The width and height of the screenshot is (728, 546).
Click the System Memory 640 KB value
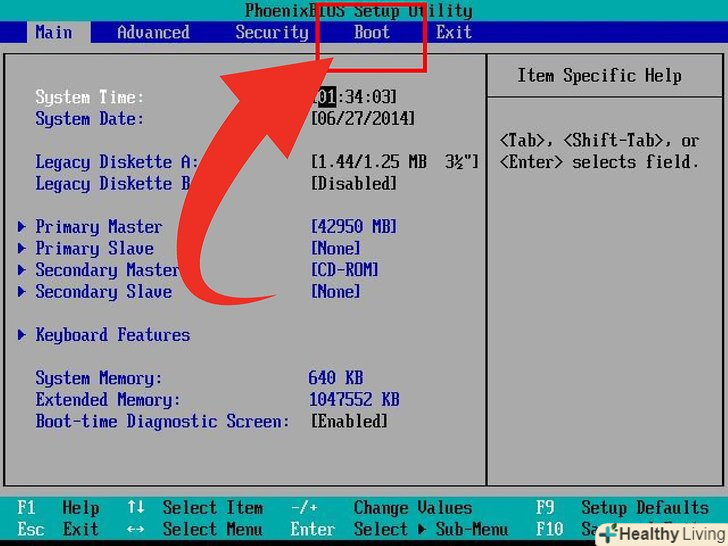tap(336, 378)
